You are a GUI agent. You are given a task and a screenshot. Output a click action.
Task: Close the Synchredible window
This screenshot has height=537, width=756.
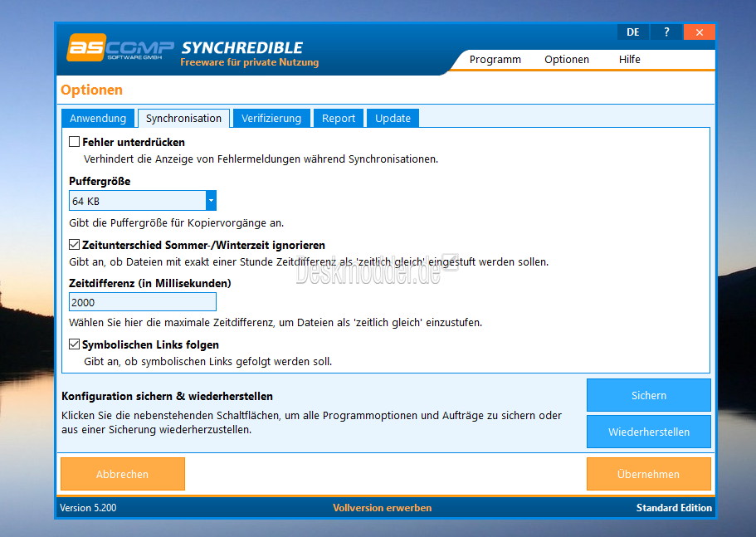coord(699,32)
